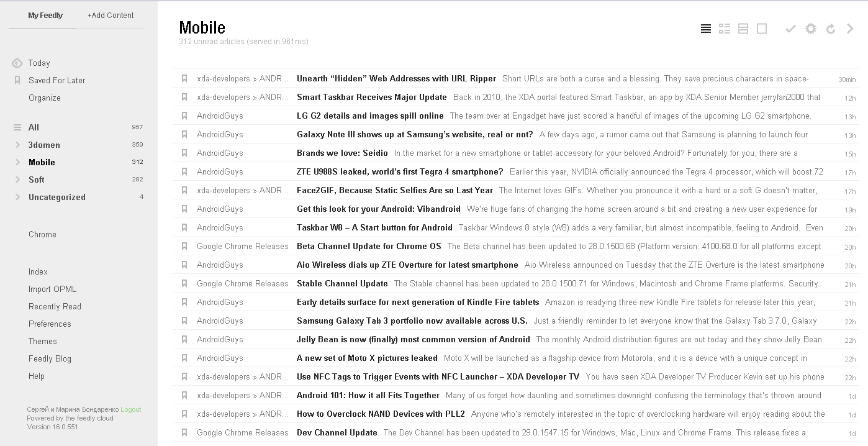868x446 pixels.
Task: Switch to cards view layout
Action: (743, 29)
